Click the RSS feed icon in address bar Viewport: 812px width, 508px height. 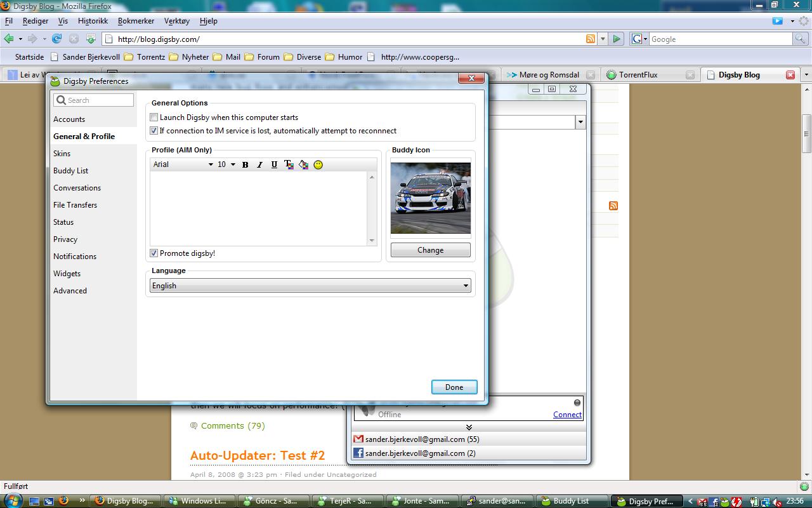(591, 39)
